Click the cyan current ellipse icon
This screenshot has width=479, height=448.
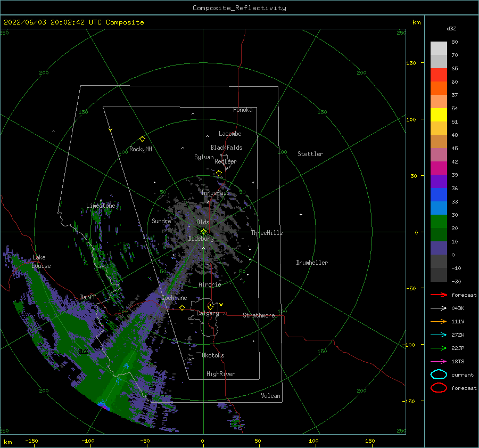pyautogui.click(x=439, y=374)
